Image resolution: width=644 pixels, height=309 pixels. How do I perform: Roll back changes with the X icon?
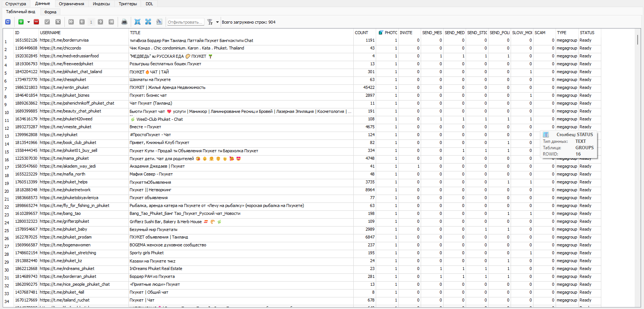58,22
